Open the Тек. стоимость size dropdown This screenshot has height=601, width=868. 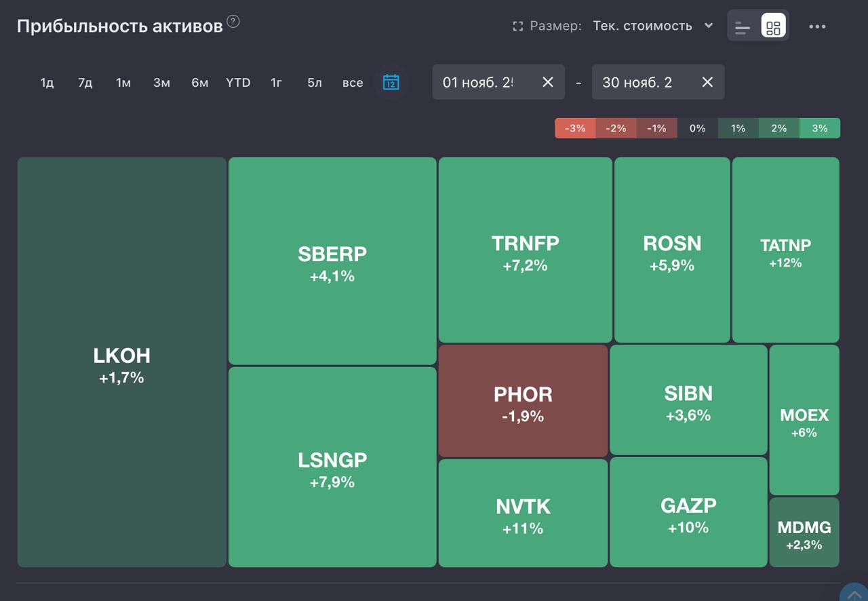pyautogui.click(x=642, y=26)
